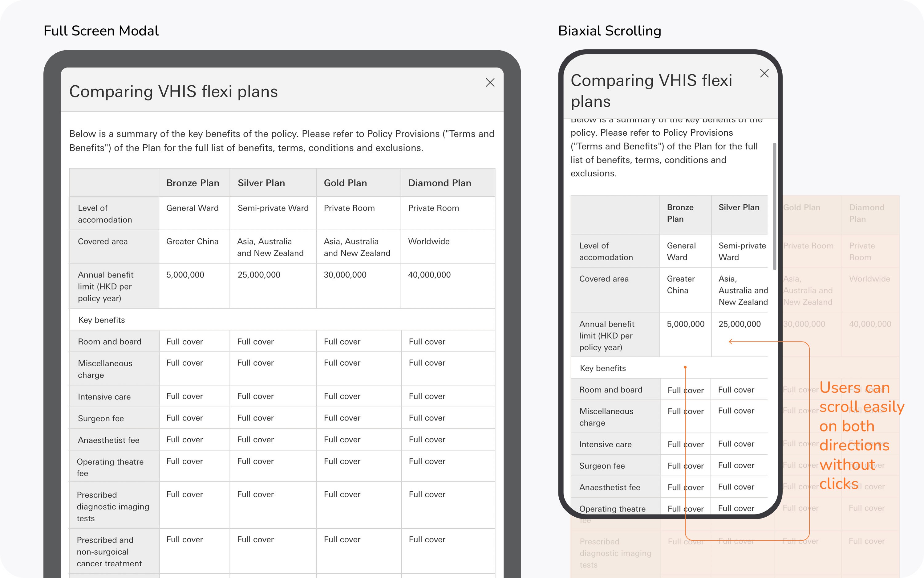Close the full screen comparison modal

[x=490, y=83]
